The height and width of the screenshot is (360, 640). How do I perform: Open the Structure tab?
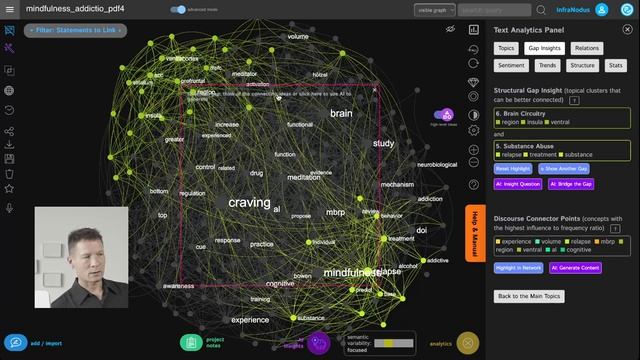tap(582, 65)
